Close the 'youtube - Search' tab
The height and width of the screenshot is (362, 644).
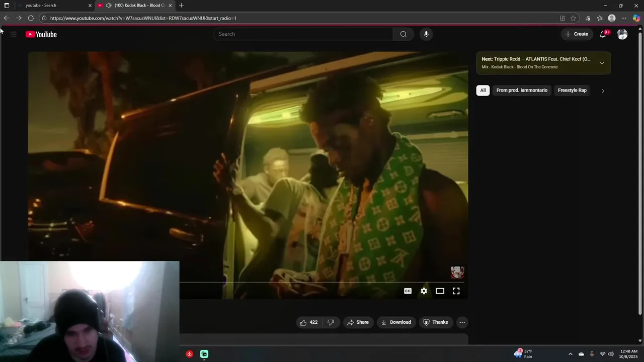click(x=90, y=6)
